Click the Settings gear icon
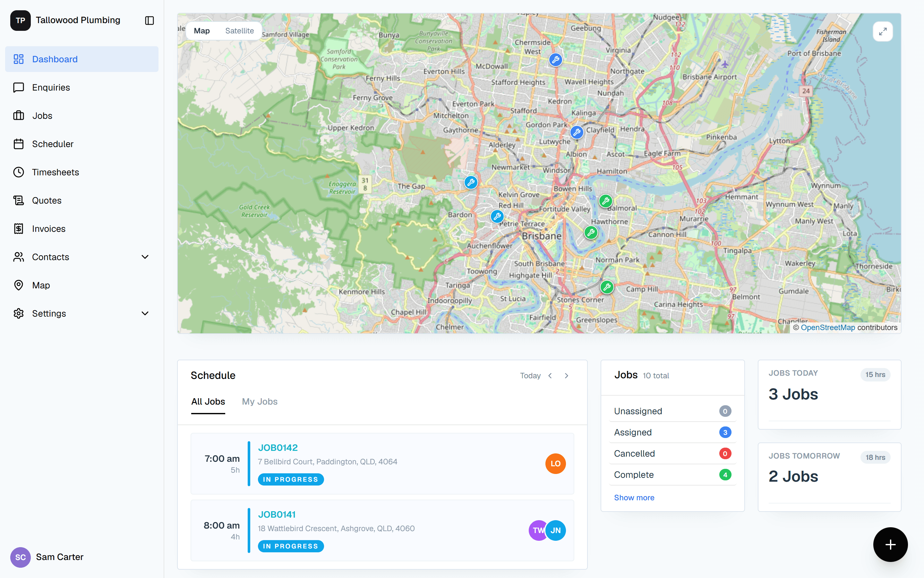 [x=18, y=313]
